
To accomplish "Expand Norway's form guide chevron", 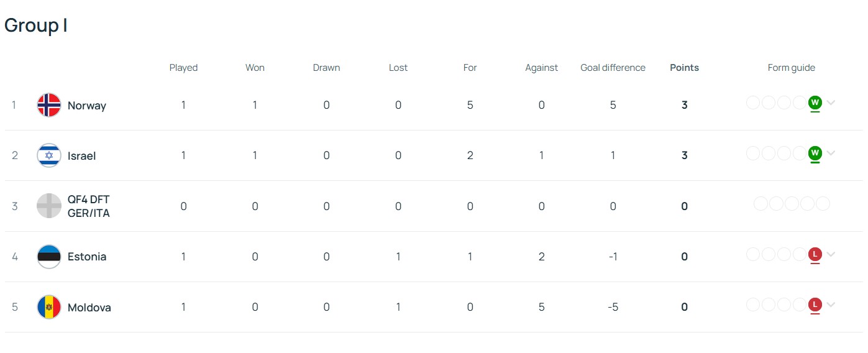I will coord(831,103).
